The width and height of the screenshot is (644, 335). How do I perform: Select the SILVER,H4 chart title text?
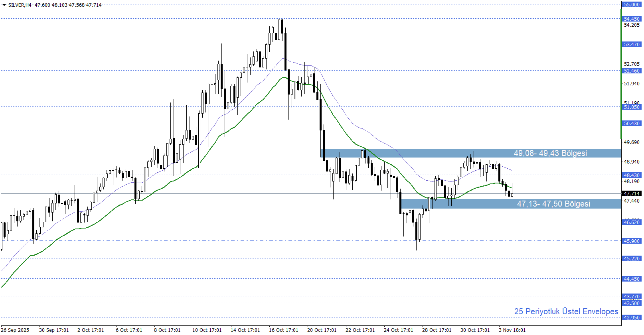tap(20, 5)
